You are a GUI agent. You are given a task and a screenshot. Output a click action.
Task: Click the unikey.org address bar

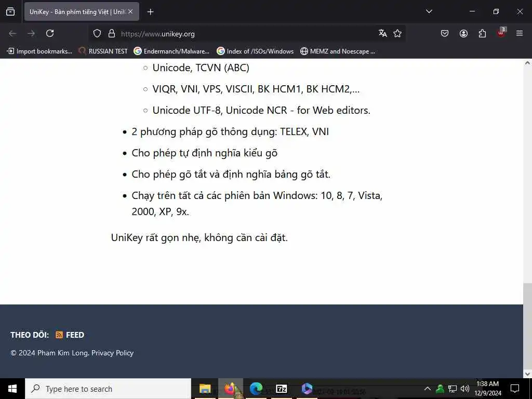pyautogui.click(x=248, y=34)
